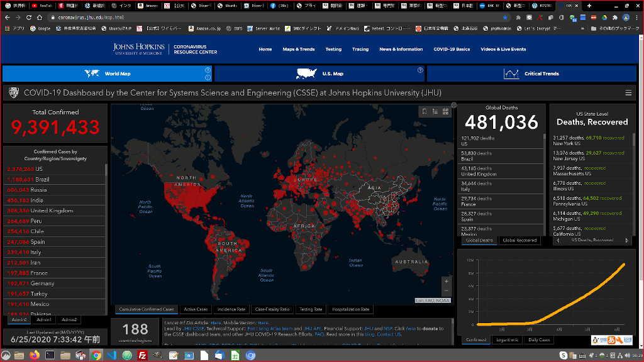Expand more bookmarks with the chevron
Viewport: 644px width, 362px height.
tap(582, 28)
